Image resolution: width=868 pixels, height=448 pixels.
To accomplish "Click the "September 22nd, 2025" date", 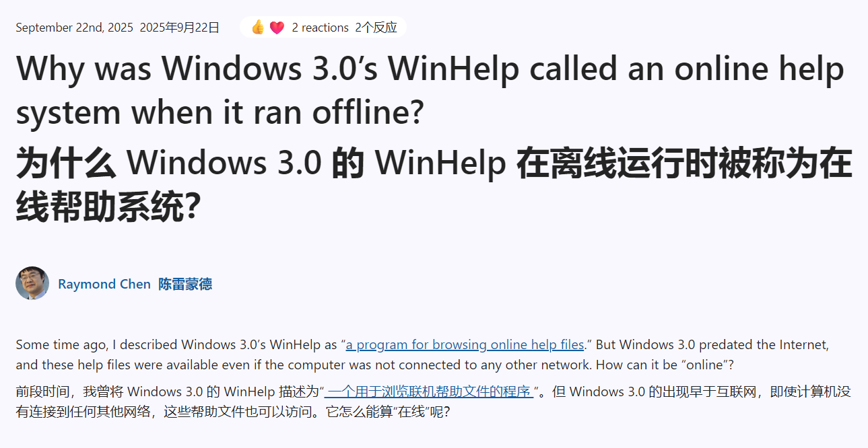I will click(74, 28).
